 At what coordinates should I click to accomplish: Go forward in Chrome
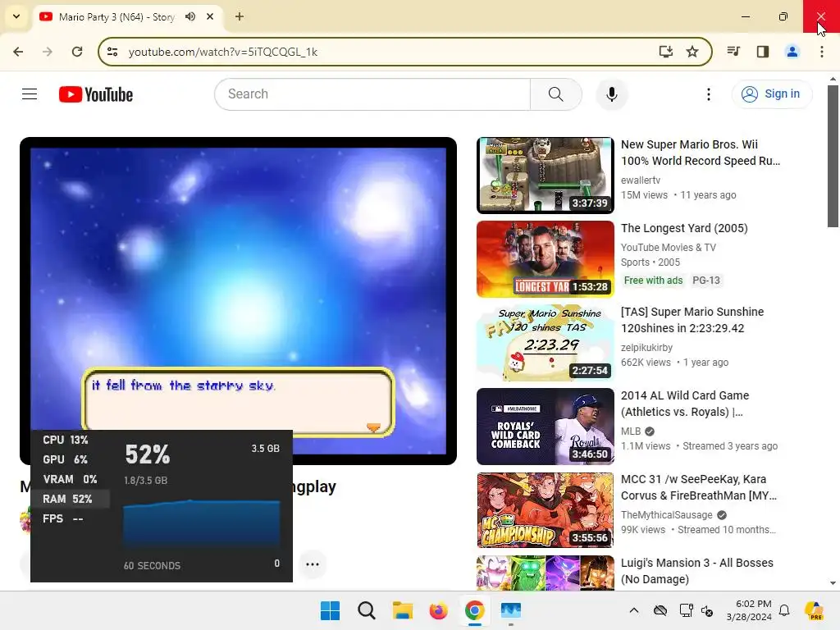coord(47,52)
